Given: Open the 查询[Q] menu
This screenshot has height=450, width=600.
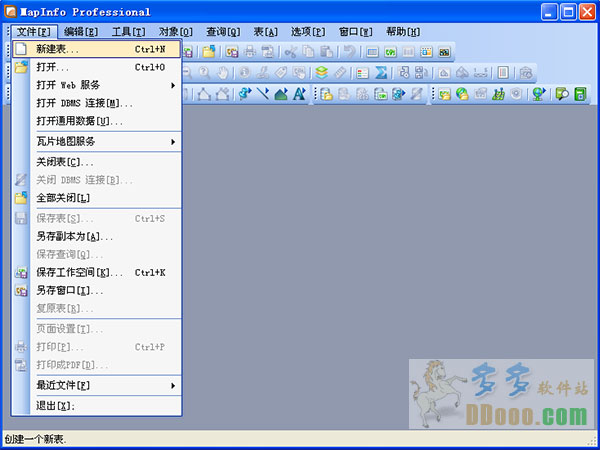Looking at the screenshot, I should coord(223,31).
